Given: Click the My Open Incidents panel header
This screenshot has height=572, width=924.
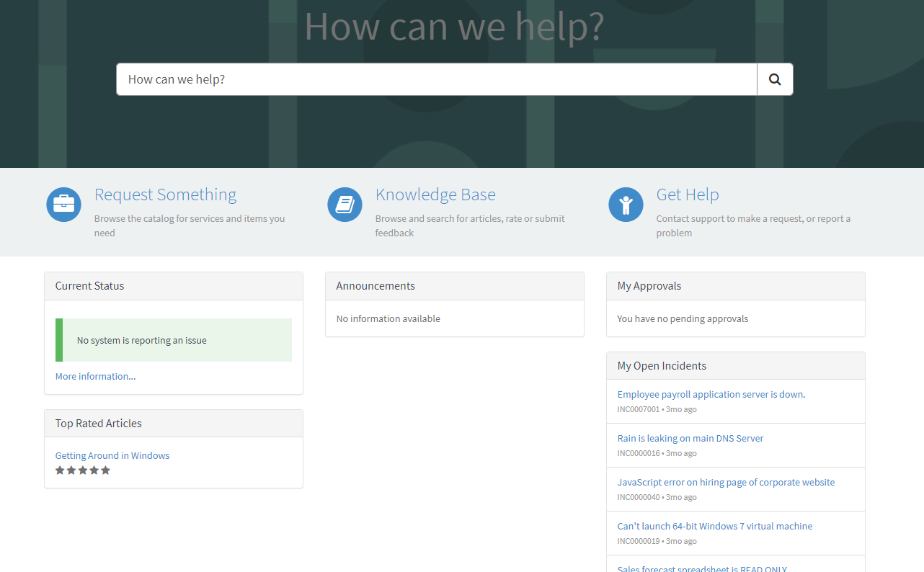Looking at the screenshot, I should pyautogui.click(x=661, y=365).
